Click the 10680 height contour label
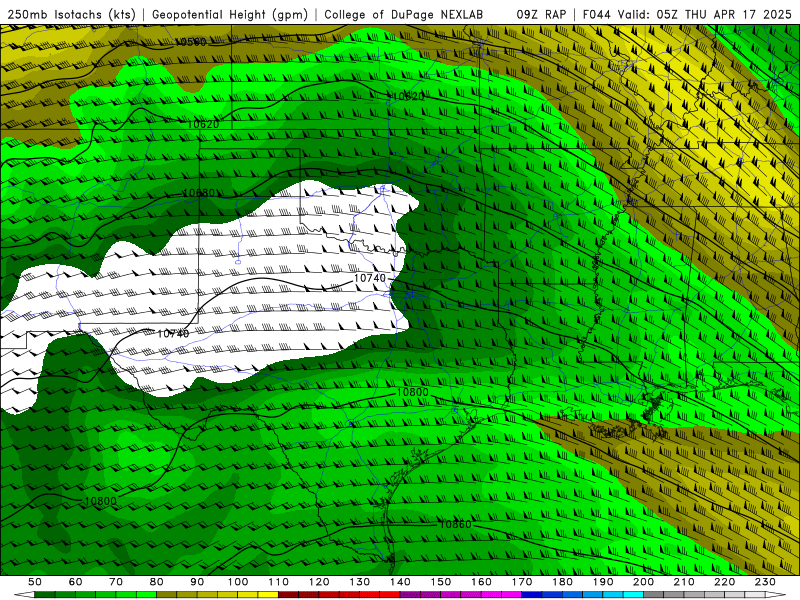Viewport: 800px width, 600px height. (x=199, y=193)
